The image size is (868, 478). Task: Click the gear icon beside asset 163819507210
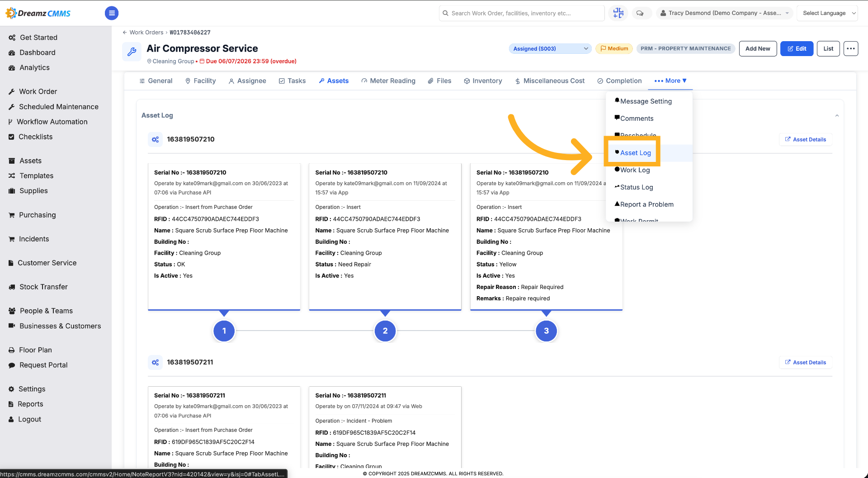[155, 139]
